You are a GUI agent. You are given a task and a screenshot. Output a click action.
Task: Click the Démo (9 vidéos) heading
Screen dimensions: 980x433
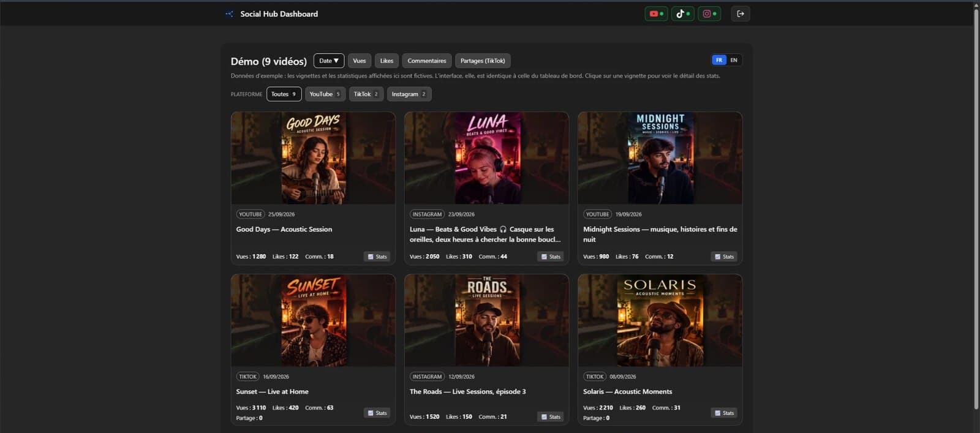click(x=269, y=61)
